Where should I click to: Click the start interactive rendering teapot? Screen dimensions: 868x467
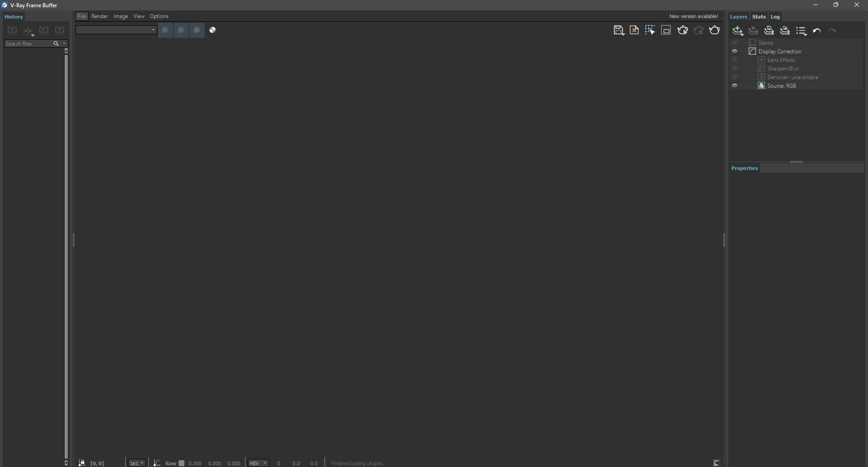tap(683, 30)
